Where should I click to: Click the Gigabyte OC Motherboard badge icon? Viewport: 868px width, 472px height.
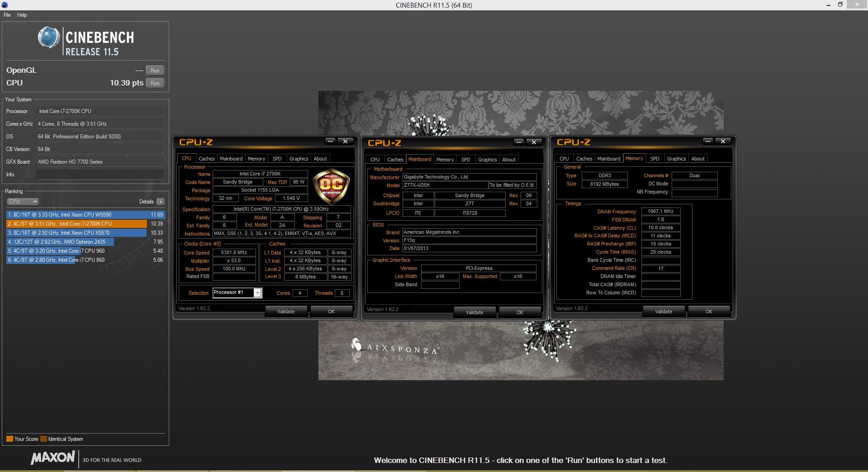332,186
